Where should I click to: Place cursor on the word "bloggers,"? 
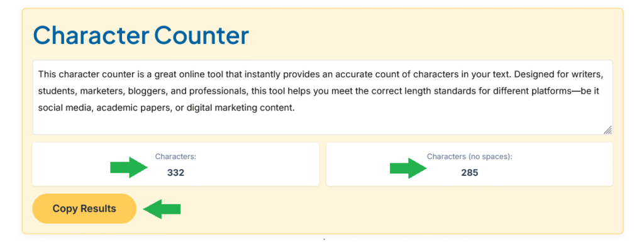tap(144, 92)
